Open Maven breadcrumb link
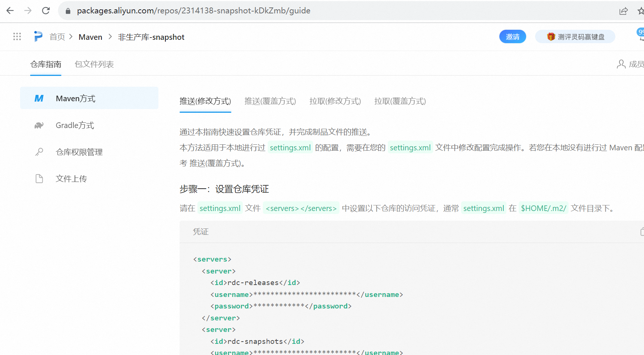Image resolution: width=644 pixels, height=355 pixels. tap(90, 37)
